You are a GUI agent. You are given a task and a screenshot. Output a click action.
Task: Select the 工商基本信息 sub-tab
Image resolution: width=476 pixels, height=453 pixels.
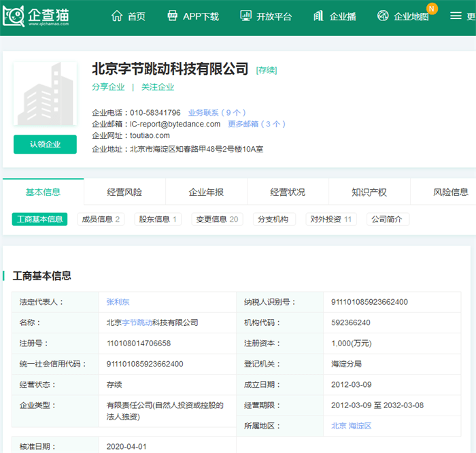39,219
